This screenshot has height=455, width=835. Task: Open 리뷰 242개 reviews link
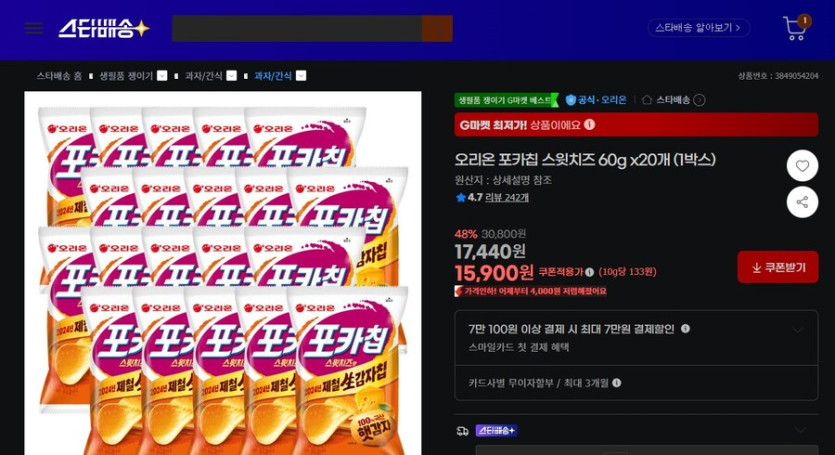click(x=507, y=197)
